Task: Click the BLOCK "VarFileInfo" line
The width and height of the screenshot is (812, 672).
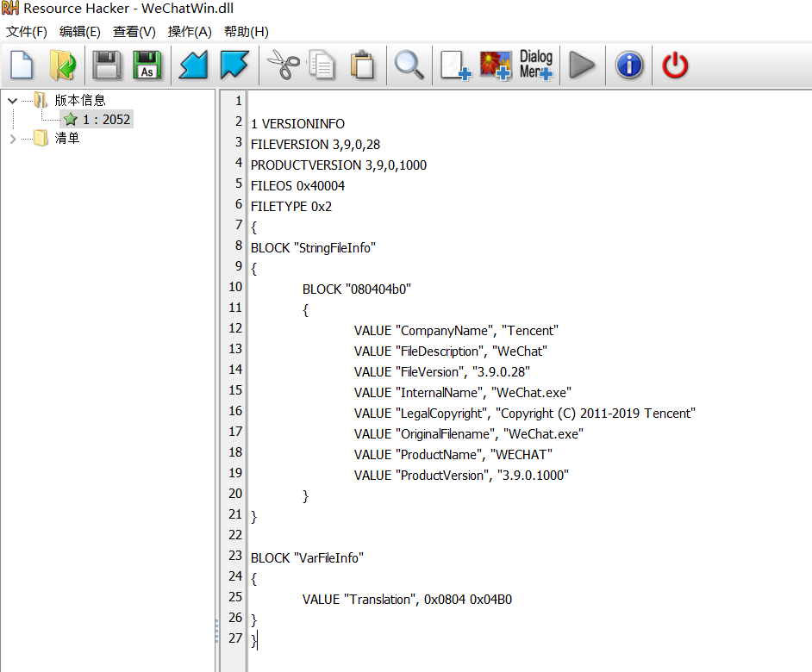Action: (307, 558)
